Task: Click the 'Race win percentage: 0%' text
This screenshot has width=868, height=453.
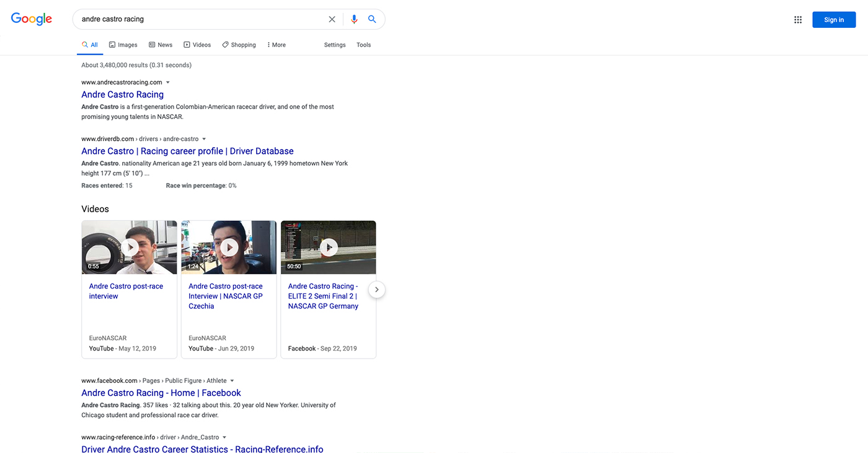Action: (201, 186)
